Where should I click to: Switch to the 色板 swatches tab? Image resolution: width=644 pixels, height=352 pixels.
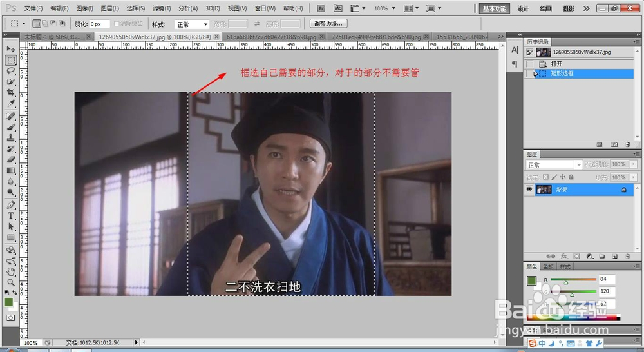tap(548, 266)
